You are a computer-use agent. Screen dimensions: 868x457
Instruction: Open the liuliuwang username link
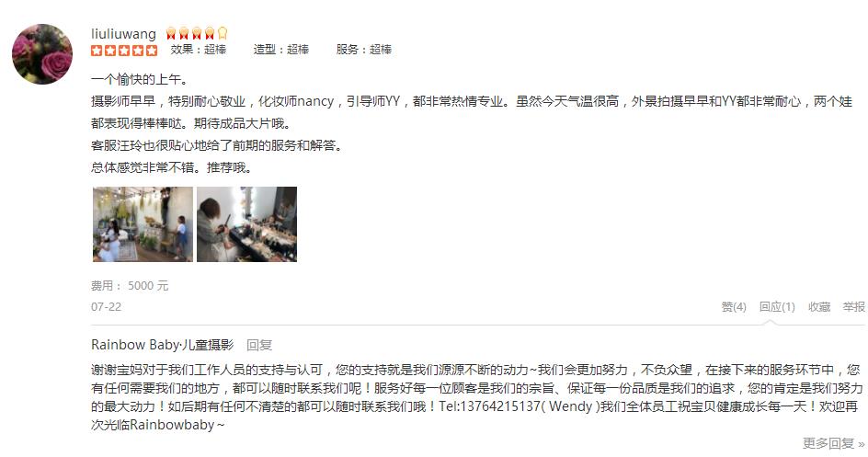click(x=123, y=34)
